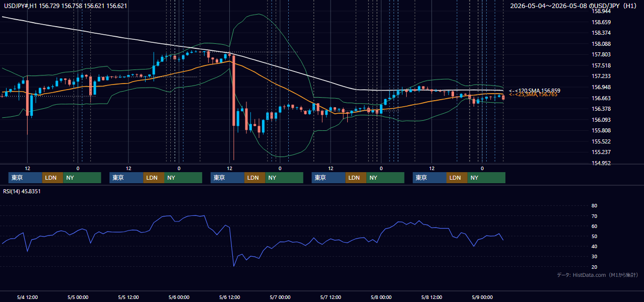The height and width of the screenshot is (302, 644).
Task: Click the 5/5 00:00 time axis label
Action: (78, 297)
